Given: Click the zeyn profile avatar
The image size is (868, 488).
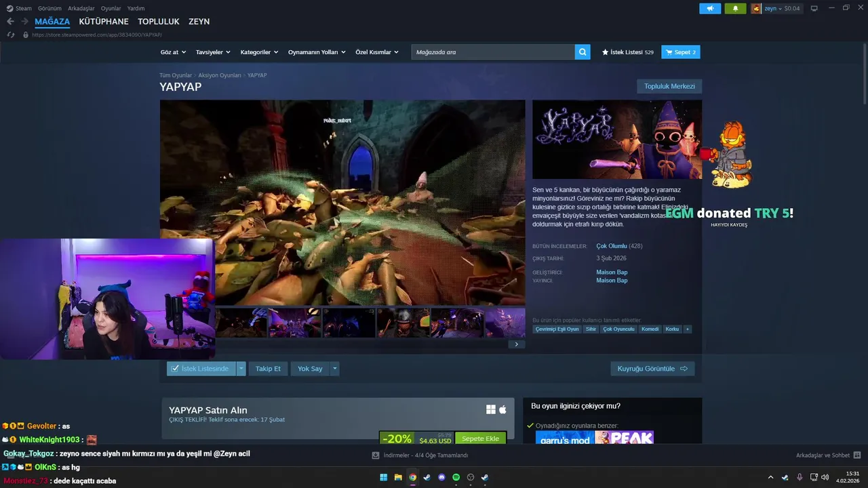Looking at the screenshot, I should (756, 8).
